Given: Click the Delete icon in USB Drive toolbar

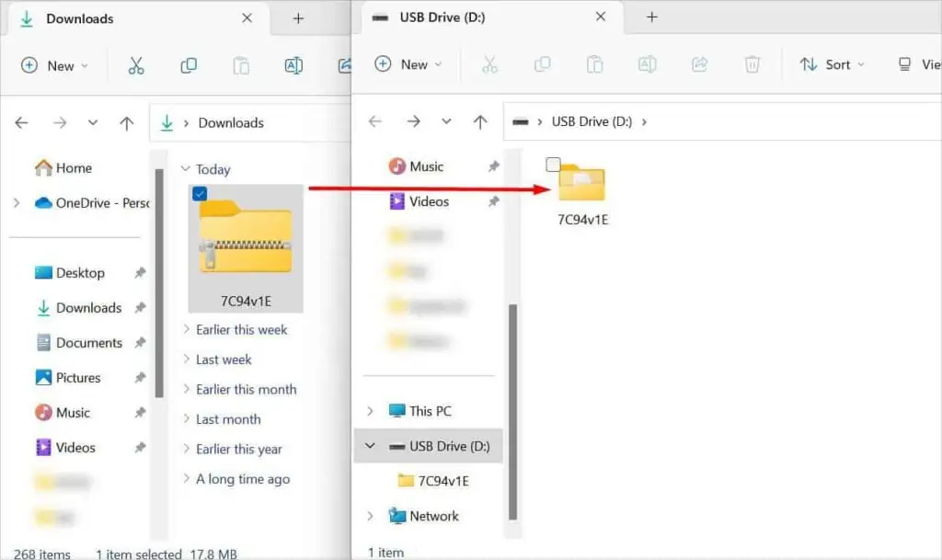Looking at the screenshot, I should (x=752, y=64).
